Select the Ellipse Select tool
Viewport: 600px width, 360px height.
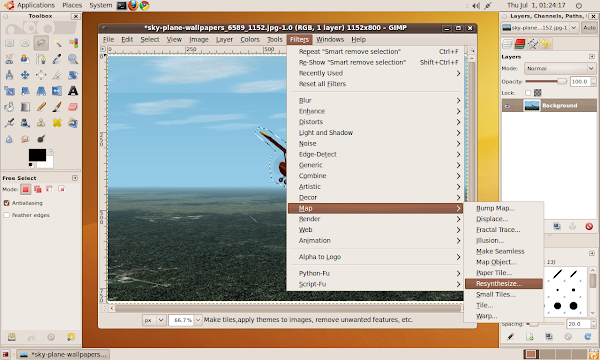click(25, 43)
